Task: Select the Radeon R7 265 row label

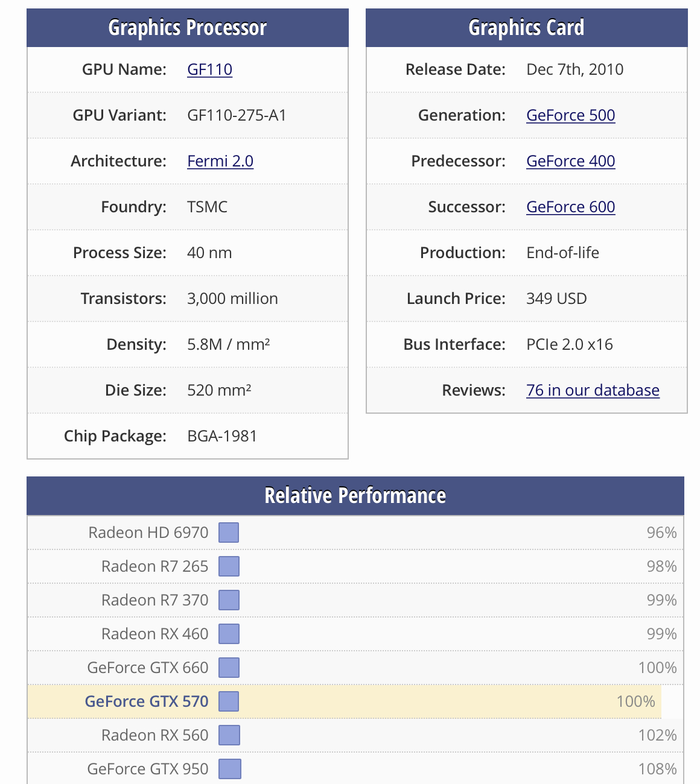Action: 155,566
